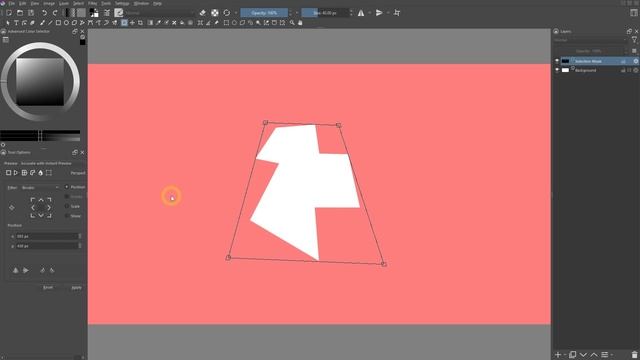Toggle horizontal mirror mode
Screen dimensions: 640x360
(361, 13)
